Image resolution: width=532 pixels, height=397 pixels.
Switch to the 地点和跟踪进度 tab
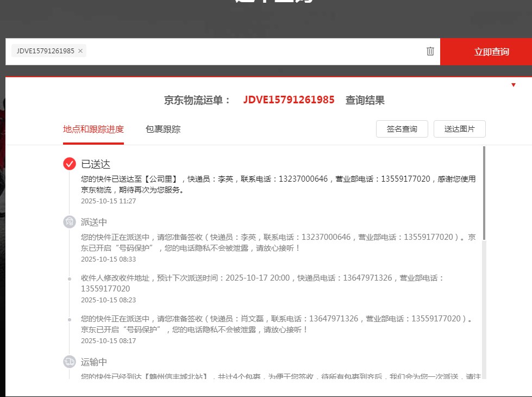pyautogui.click(x=93, y=129)
